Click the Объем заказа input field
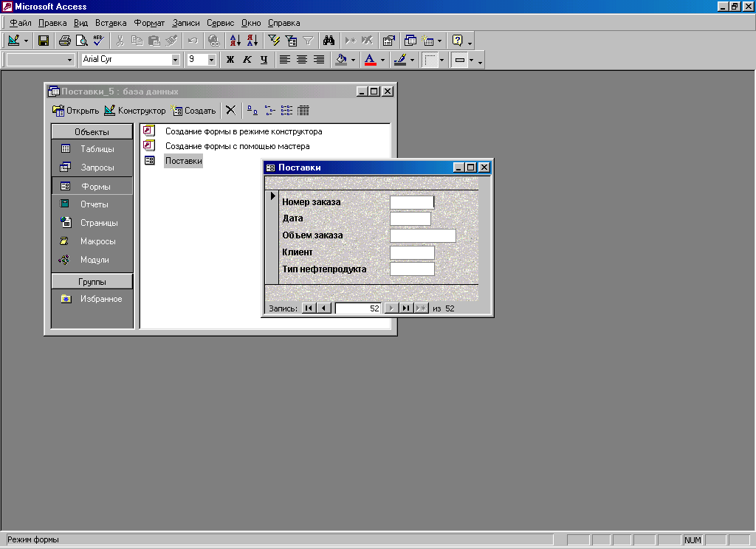Screen dimensions: 756x549 422,235
